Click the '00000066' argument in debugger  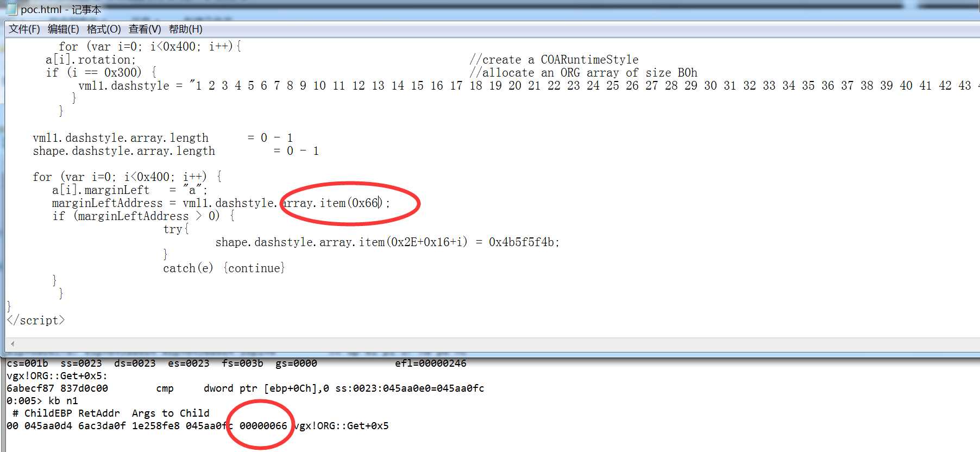point(263,426)
